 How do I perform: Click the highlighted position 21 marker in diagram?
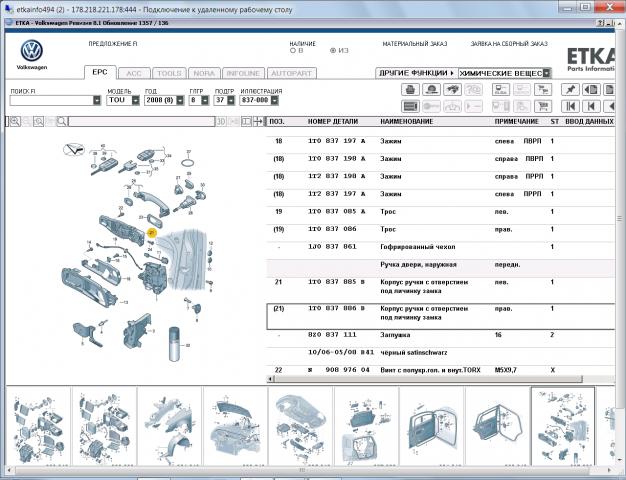(x=152, y=233)
